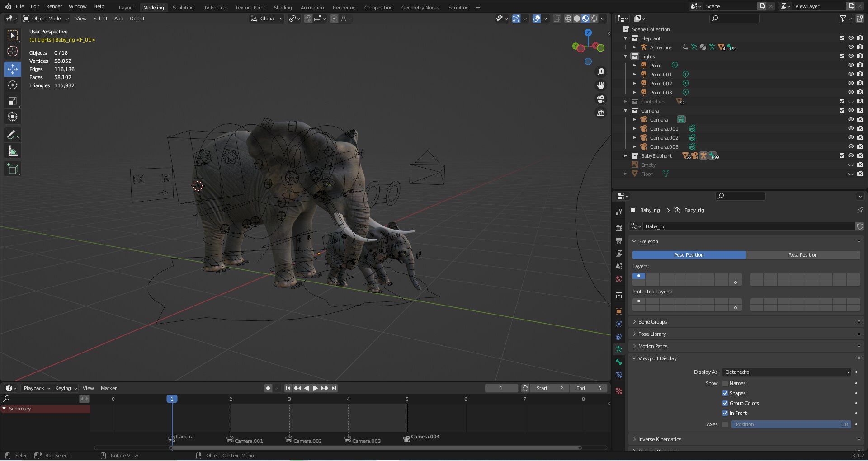Expand the Bone Groups panel

(x=652, y=322)
